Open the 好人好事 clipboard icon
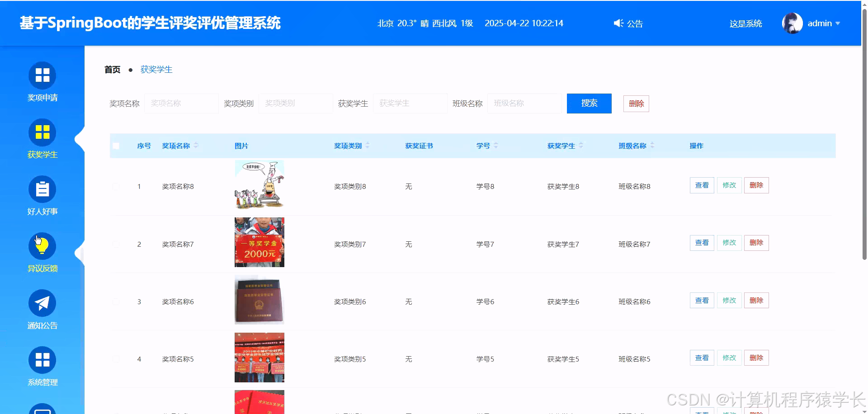868x414 pixels. [x=42, y=189]
